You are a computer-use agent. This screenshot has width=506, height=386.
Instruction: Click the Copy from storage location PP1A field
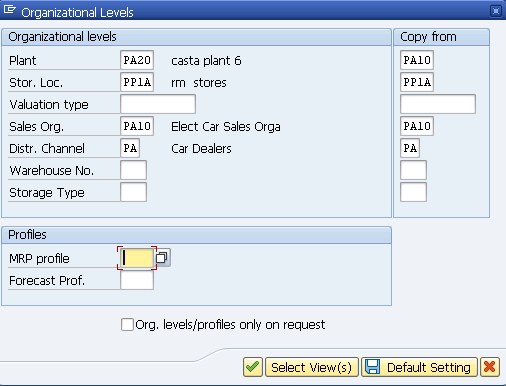[417, 82]
